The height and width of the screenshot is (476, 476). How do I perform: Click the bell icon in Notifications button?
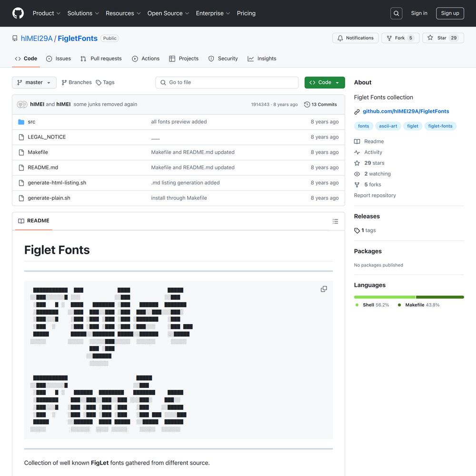pos(340,38)
